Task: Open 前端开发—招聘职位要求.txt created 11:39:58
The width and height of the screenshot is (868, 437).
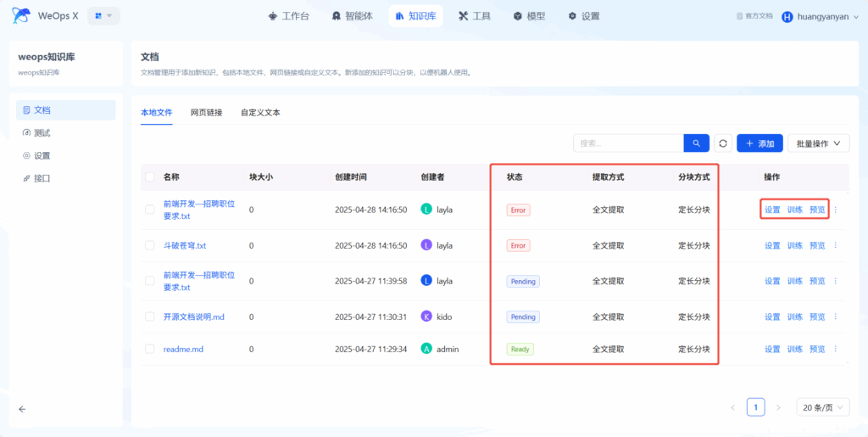Action: click(198, 281)
